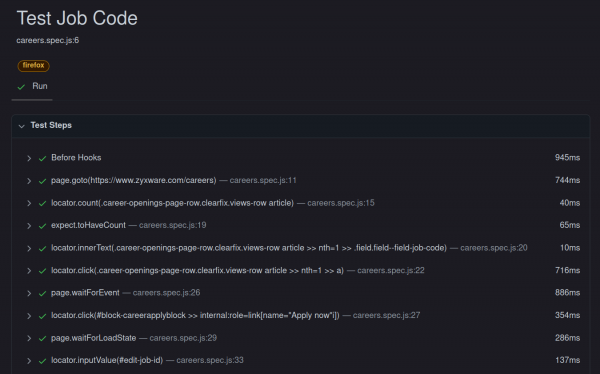Click the Before Hooks label
600x374 pixels.
[x=76, y=158]
